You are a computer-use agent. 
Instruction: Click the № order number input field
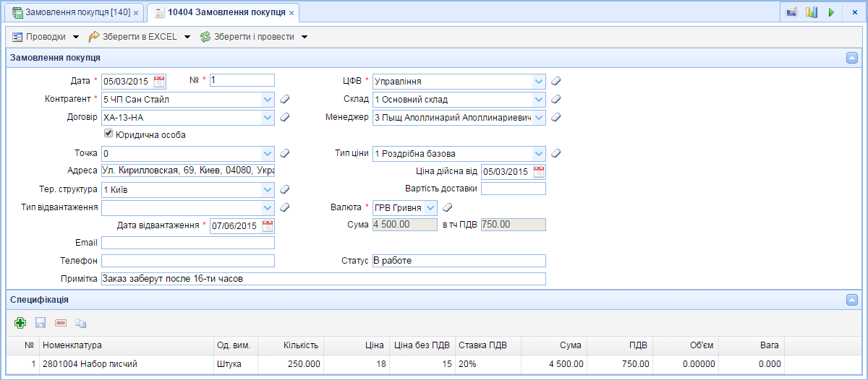tap(242, 81)
